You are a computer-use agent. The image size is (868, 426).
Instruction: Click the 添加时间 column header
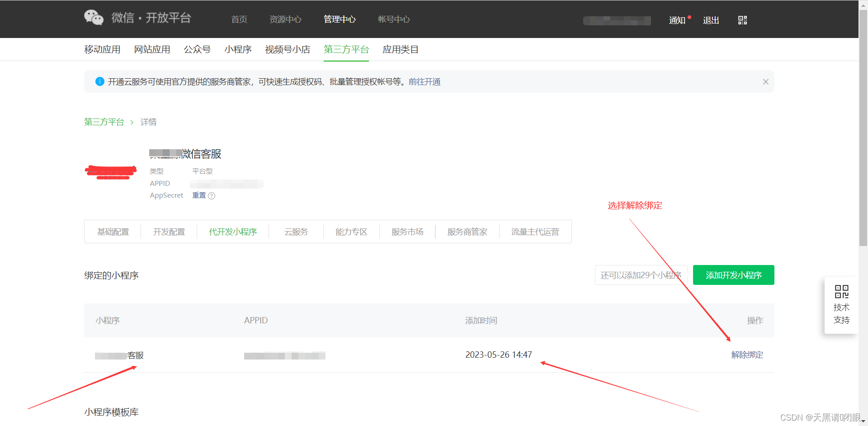(x=481, y=321)
